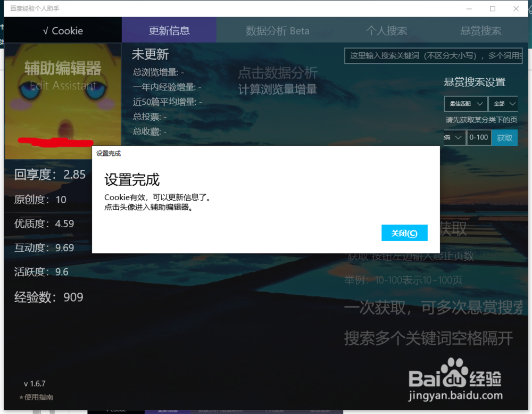
Task: Switch to the 数据分析 Beta tab
Action: click(277, 30)
